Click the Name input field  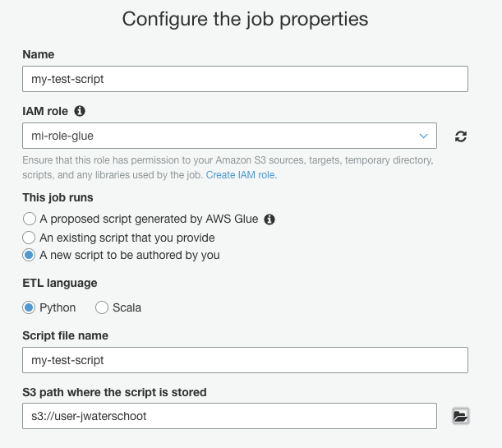tap(245, 79)
